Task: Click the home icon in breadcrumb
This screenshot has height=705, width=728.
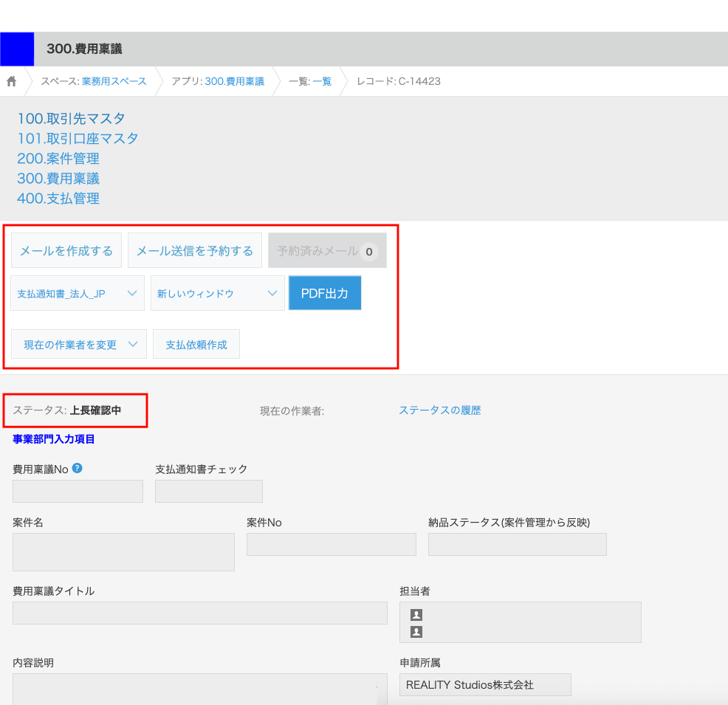Action: point(12,81)
